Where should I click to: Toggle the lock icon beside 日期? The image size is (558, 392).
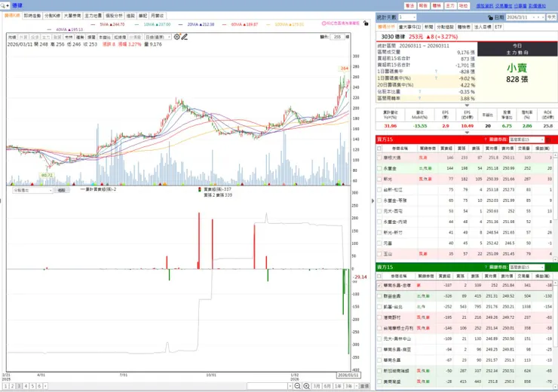(490, 17)
